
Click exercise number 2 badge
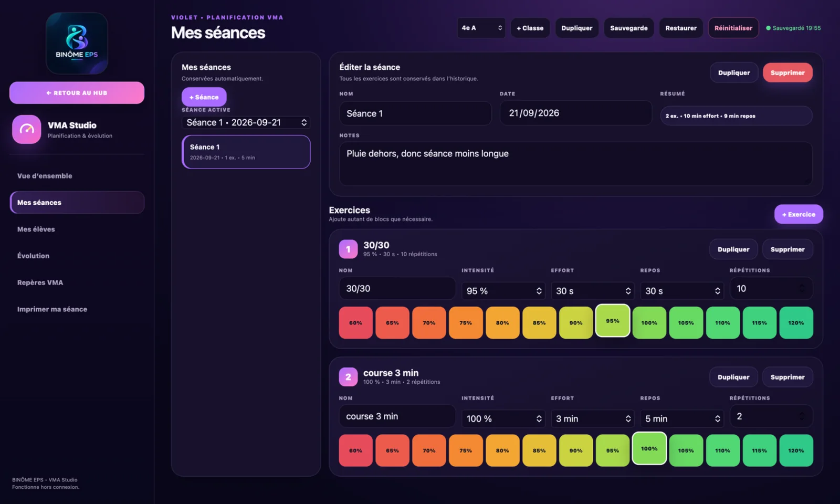348,377
